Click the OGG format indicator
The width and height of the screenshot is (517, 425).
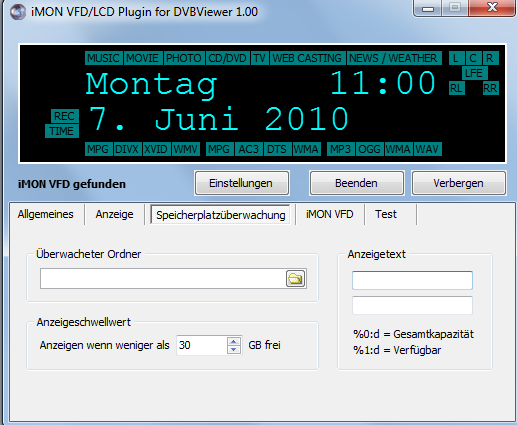click(x=370, y=149)
